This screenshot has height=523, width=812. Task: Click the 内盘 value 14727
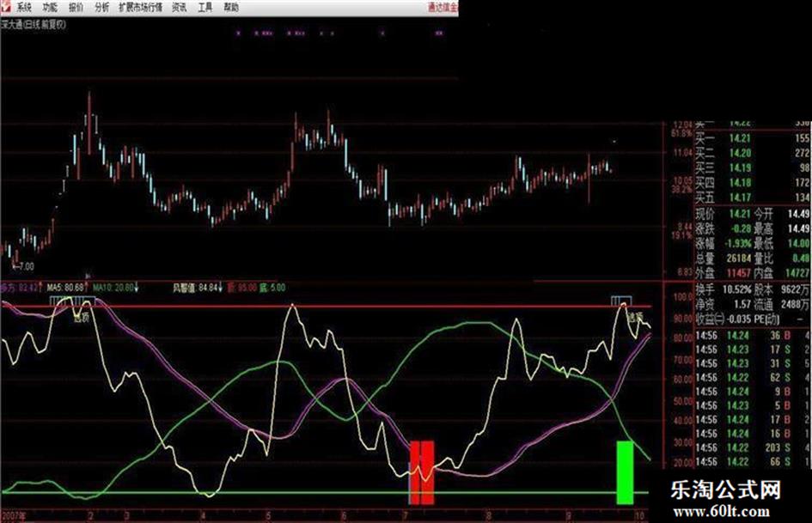[x=797, y=273]
